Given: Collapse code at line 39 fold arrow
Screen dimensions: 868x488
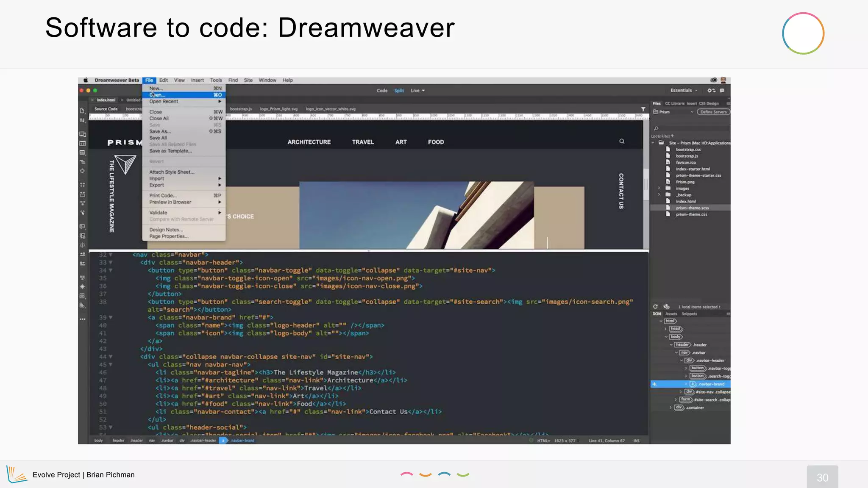Looking at the screenshot, I should point(111,317).
